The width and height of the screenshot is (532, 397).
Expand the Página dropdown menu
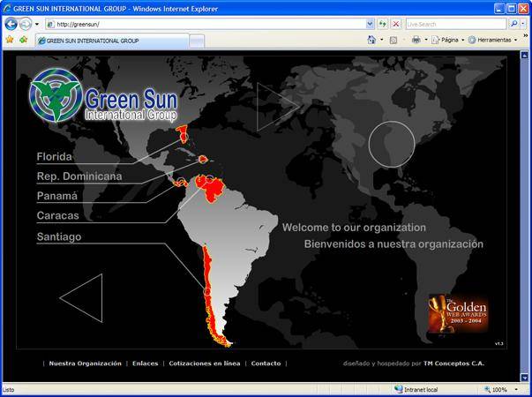tap(449, 40)
